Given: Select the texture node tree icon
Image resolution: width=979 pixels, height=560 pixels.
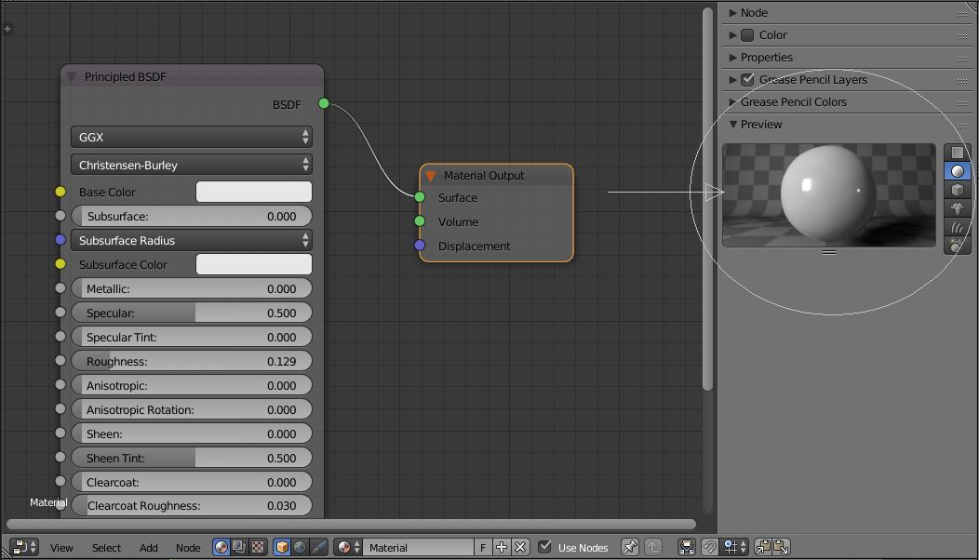Looking at the screenshot, I should (257, 547).
